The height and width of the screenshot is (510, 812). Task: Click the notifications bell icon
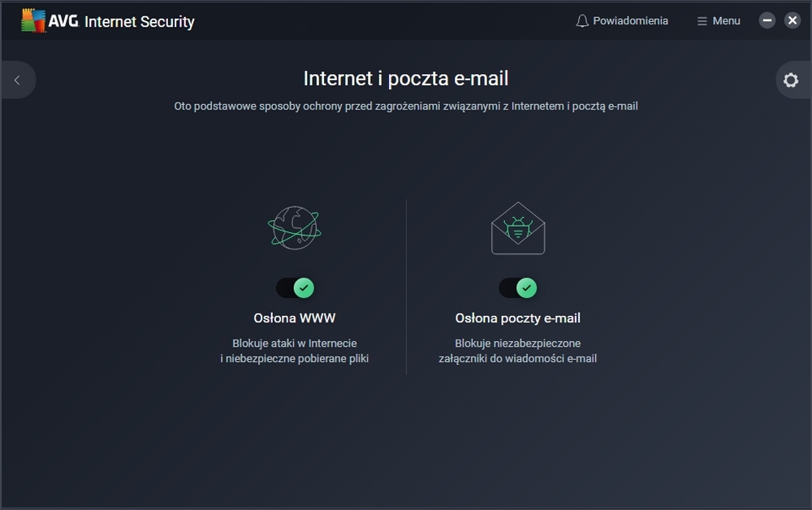582,21
